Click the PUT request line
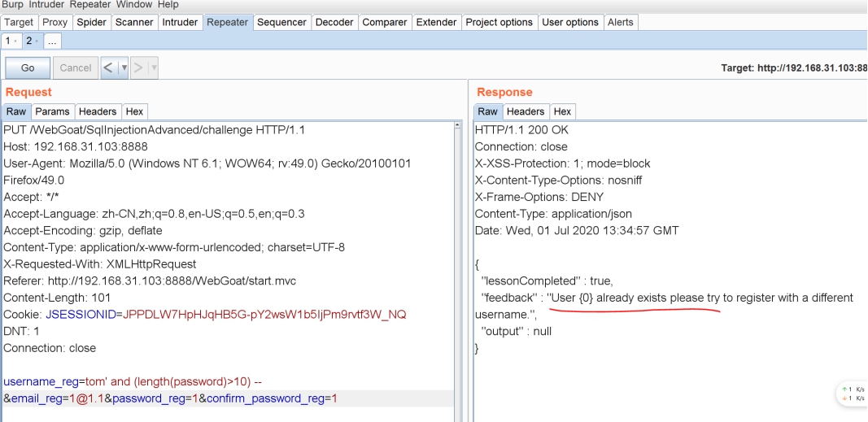This screenshot has height=422, width=868. click(155, 131)
